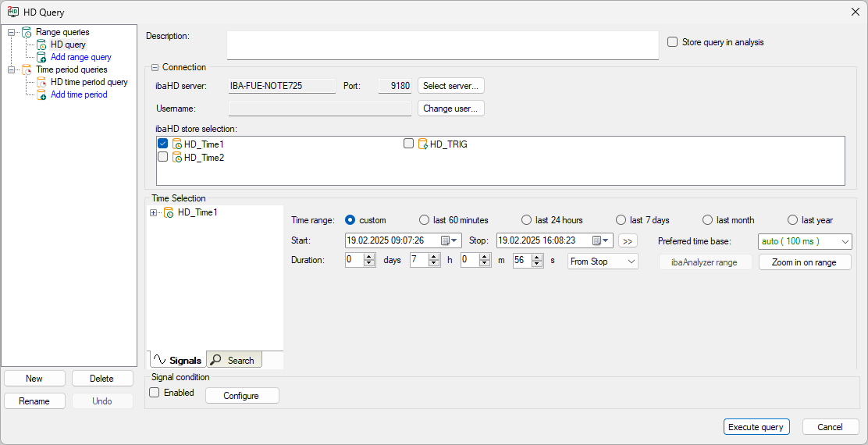Expand the HD_Time1 node in signal tree
The width and height of the screenshot is (868, 445).
click(153, 213)
